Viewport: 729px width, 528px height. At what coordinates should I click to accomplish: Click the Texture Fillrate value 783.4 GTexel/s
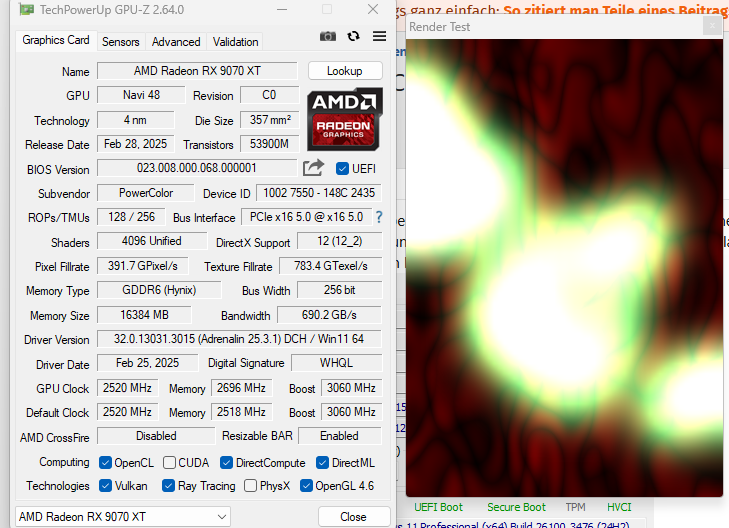coord(331,266)
